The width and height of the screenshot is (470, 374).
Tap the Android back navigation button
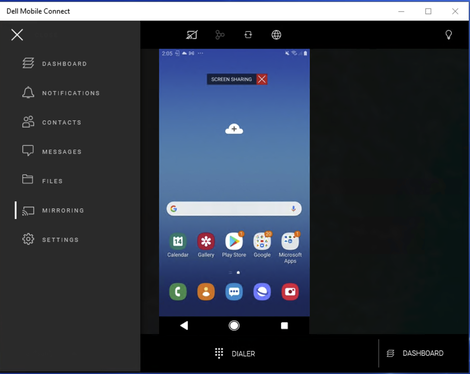184,325
